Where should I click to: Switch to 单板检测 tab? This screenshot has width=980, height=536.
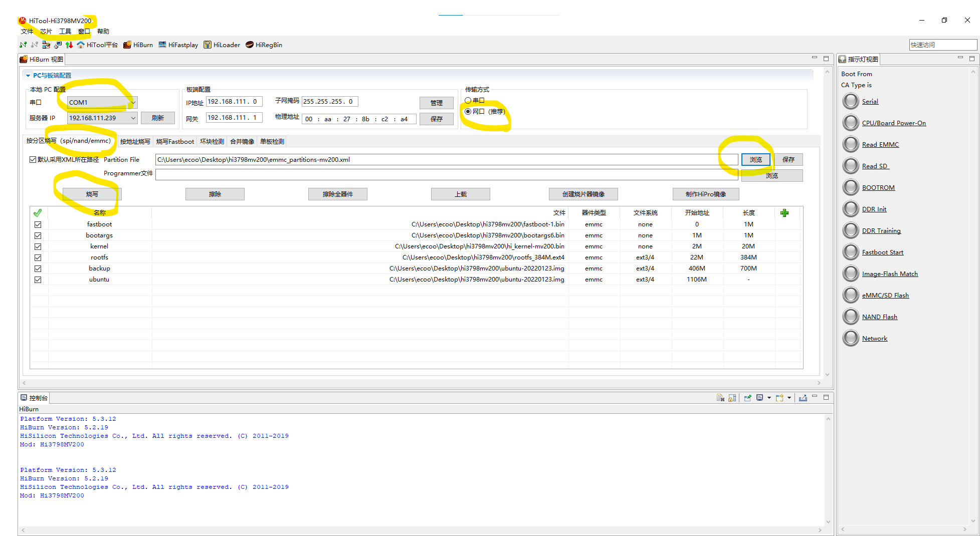(x=272, y=142)
